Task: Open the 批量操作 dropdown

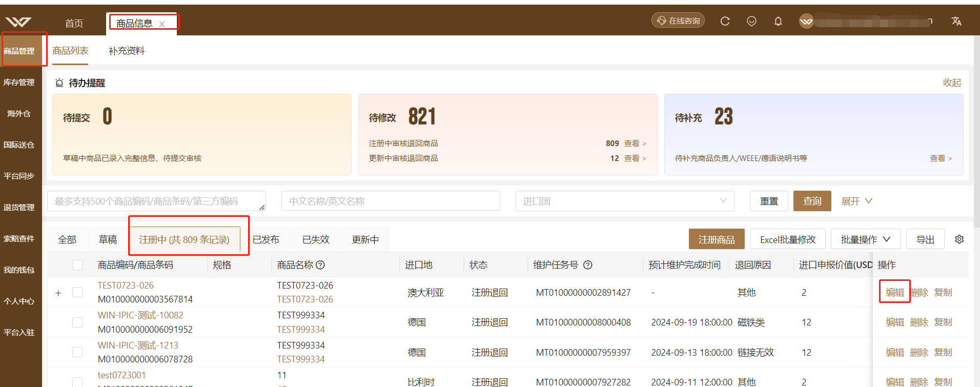Action: click(x=865, y=239)
